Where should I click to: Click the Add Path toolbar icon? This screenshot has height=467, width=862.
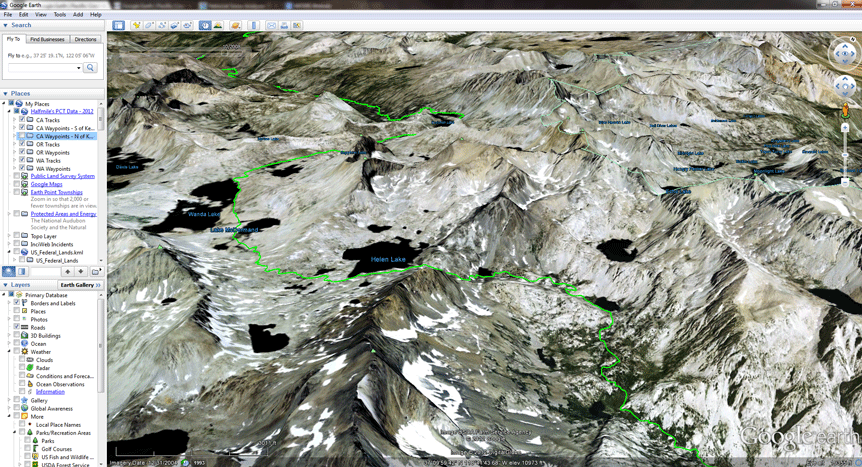pyautogui.click(x=162, y=25)
